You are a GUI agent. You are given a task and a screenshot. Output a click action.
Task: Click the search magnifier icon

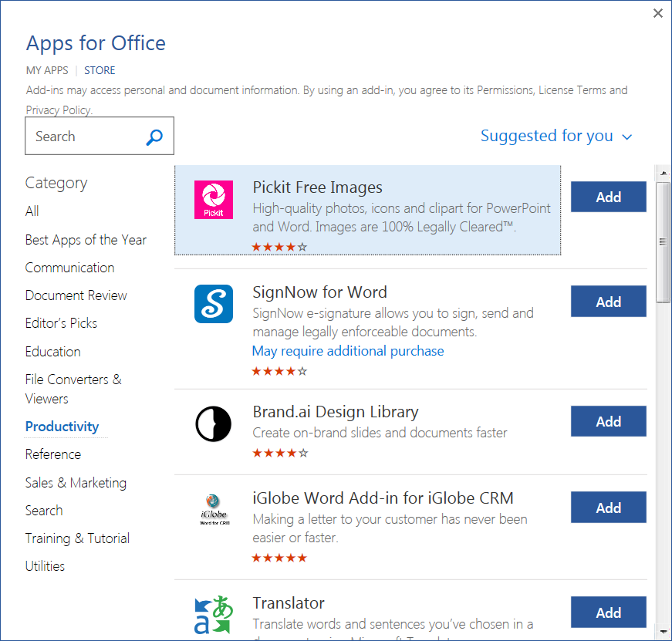coord(154,137)
